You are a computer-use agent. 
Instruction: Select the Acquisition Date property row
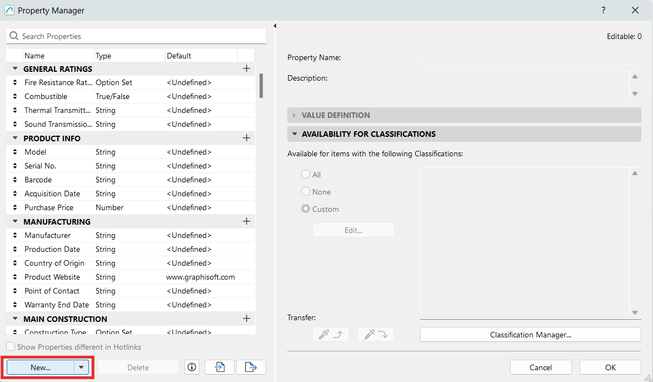[x=130, y=194]
